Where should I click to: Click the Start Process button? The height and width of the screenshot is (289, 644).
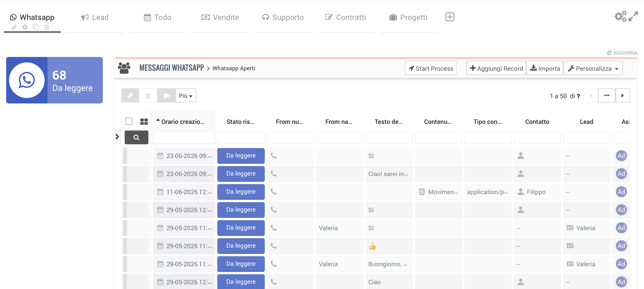(x=431, y=68)
